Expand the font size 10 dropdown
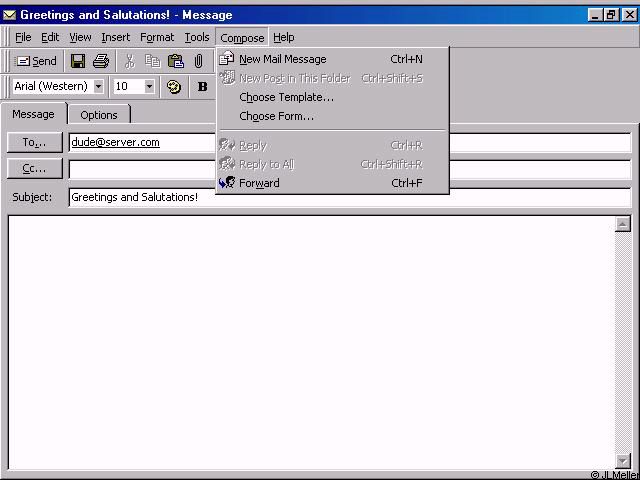This screenshot has width=640, height=480. pyautogui.click(x=149, y=87)
